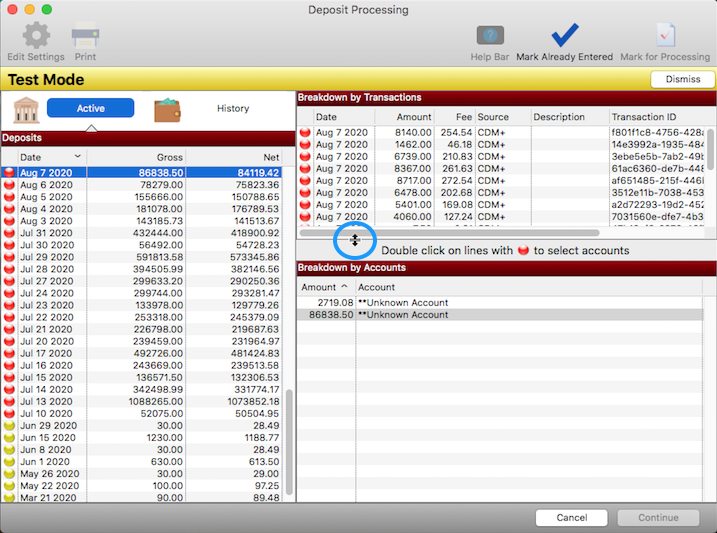Image resolution: width=717 pixels, height=533 pixels.
Task: Click the Cancel button
Action: [571, 518]
